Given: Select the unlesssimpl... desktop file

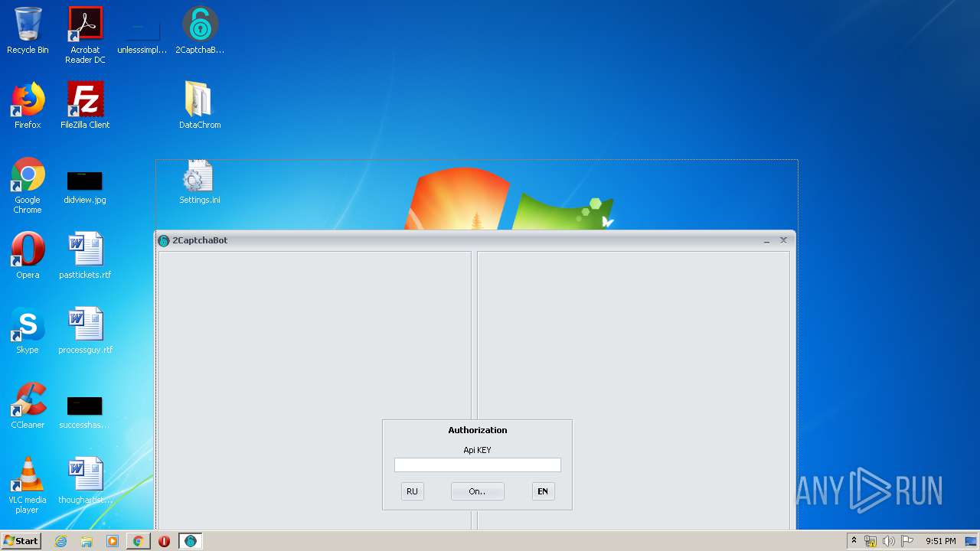Looking at the screenshot, I should (x=142, y=35).
